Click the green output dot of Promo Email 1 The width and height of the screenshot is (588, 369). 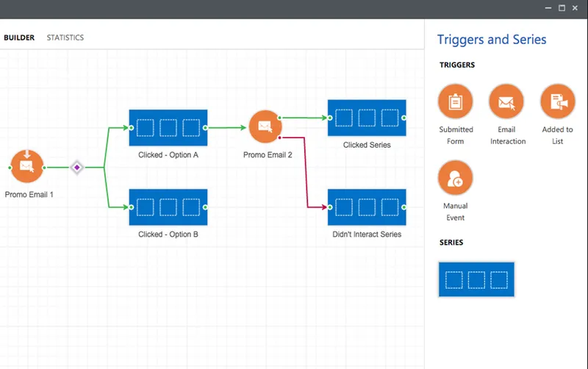pyautogui.click(x=44, y=168)
